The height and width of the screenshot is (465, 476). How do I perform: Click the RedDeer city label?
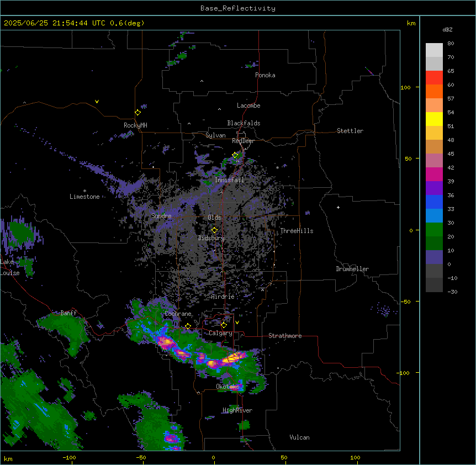(x=243, y=141)
